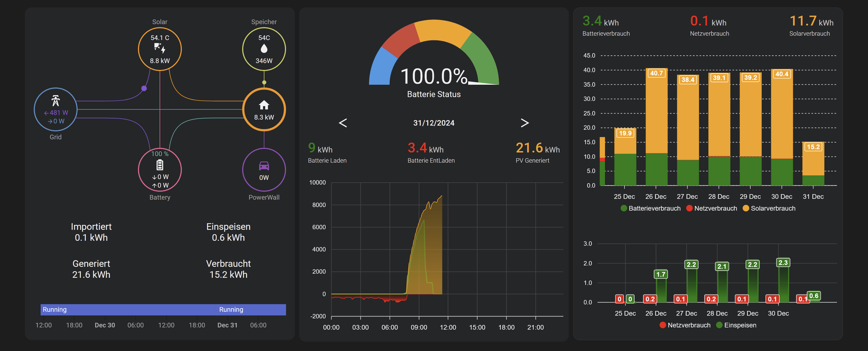Navigate to the previous day with the left chevron
The image size is (868, 351).
pyautogui.click(x=343, y=123)
